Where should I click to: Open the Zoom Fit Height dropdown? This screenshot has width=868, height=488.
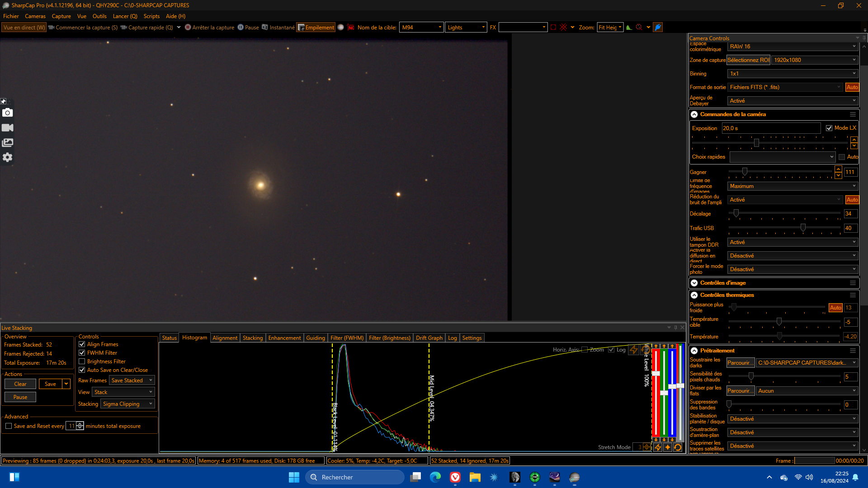610,28
